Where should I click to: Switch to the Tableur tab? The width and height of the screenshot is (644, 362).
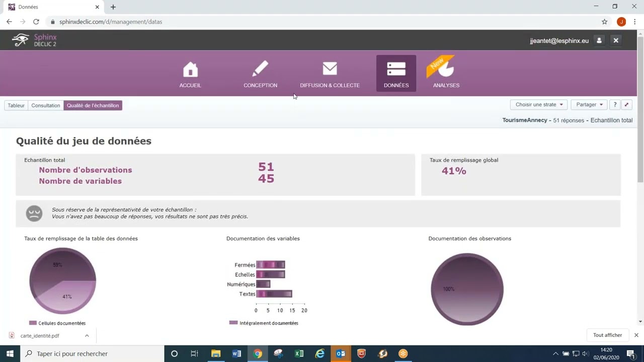[x=16, y=105]
